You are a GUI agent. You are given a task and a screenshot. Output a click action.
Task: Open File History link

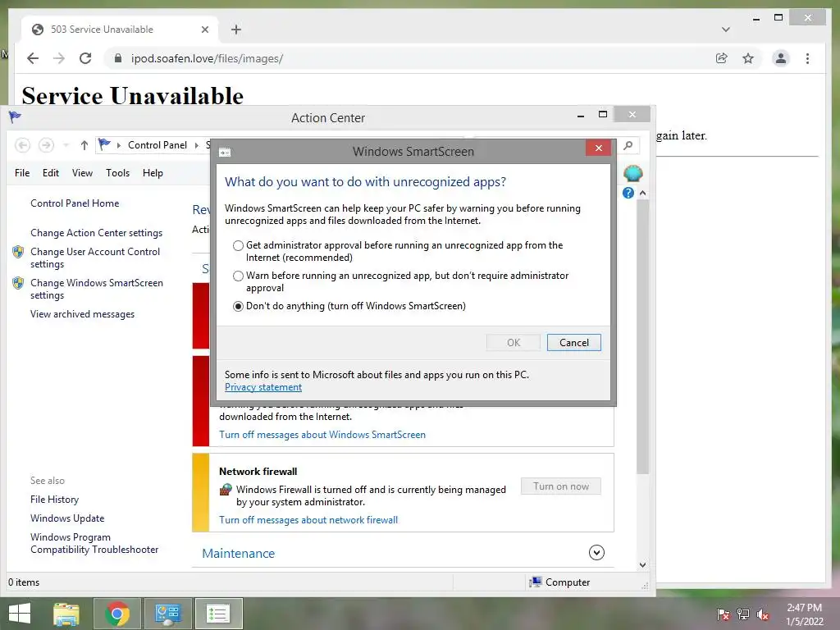click(54, 500)
